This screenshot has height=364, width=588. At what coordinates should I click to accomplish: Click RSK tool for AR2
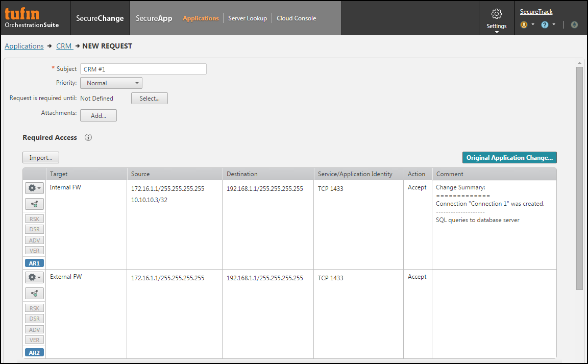coord(34,308)
